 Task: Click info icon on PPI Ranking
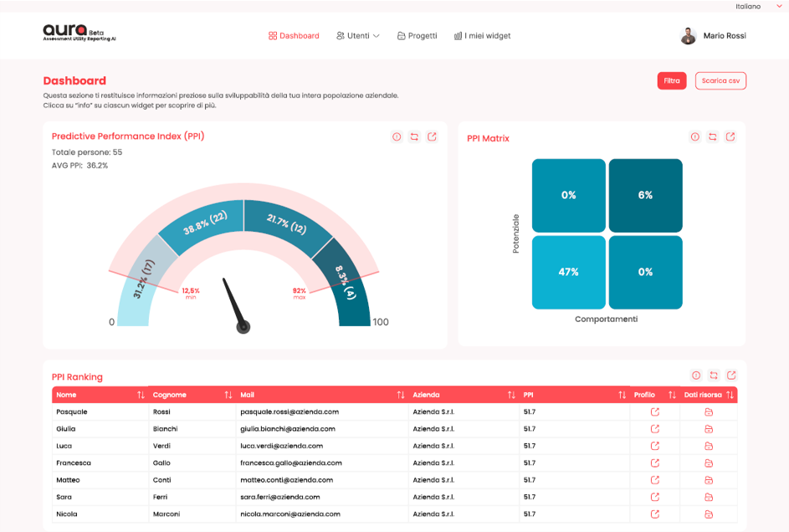(x=696, y=375)
